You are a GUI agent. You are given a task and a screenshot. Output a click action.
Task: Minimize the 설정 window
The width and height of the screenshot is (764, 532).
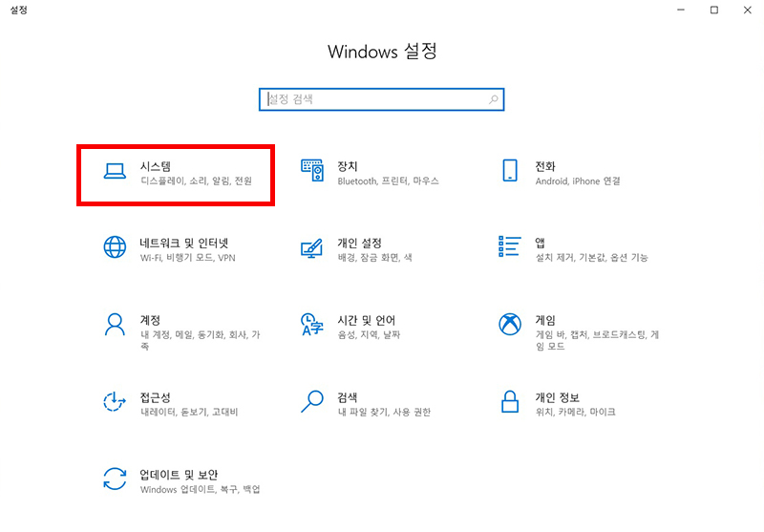(x=681, y=10)
